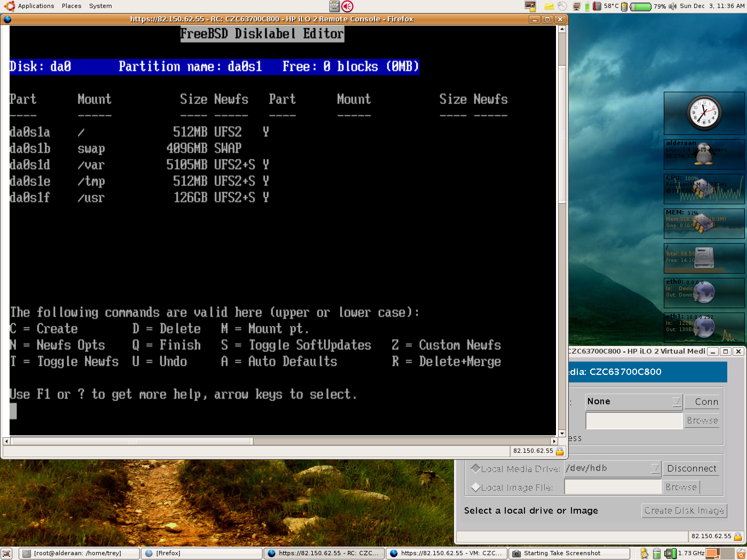Click the Local Image File path field

pyautogui.click(x=613, y=487)
